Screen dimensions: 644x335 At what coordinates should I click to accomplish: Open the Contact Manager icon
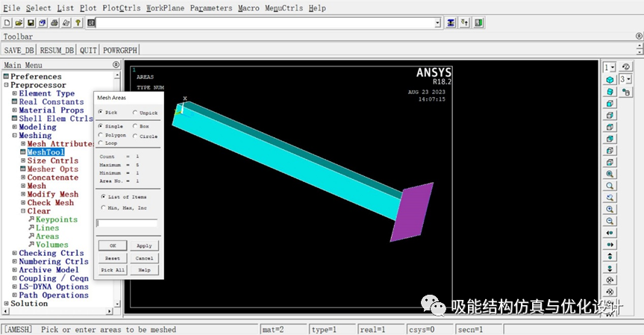click(x=478, y=22)
